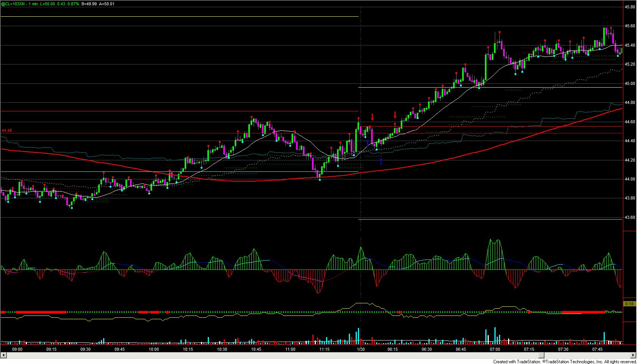Screen dimensions: 637x364
Task: Click the 07:30 time axis label
Action: pyautogui.click(x=563, y=349)
